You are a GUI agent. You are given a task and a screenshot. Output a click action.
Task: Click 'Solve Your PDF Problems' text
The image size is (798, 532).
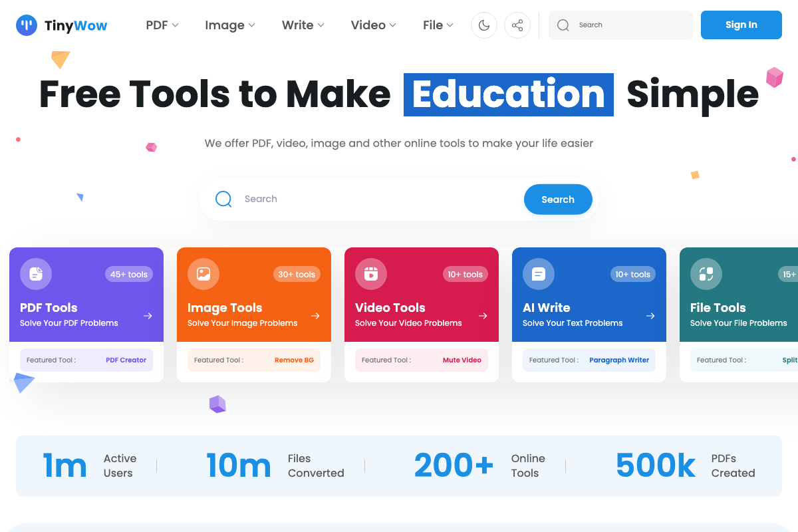[69, 323]
